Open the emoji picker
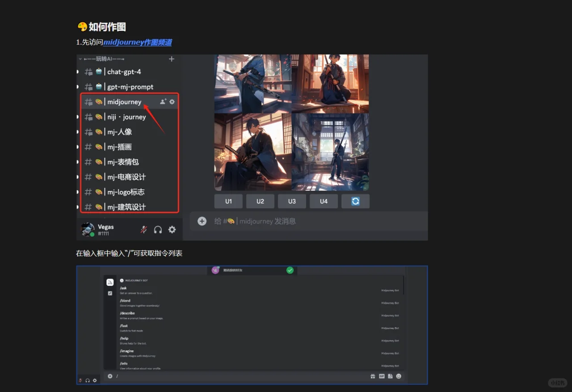This screenshot has width=572, height=392. [399, 376]
